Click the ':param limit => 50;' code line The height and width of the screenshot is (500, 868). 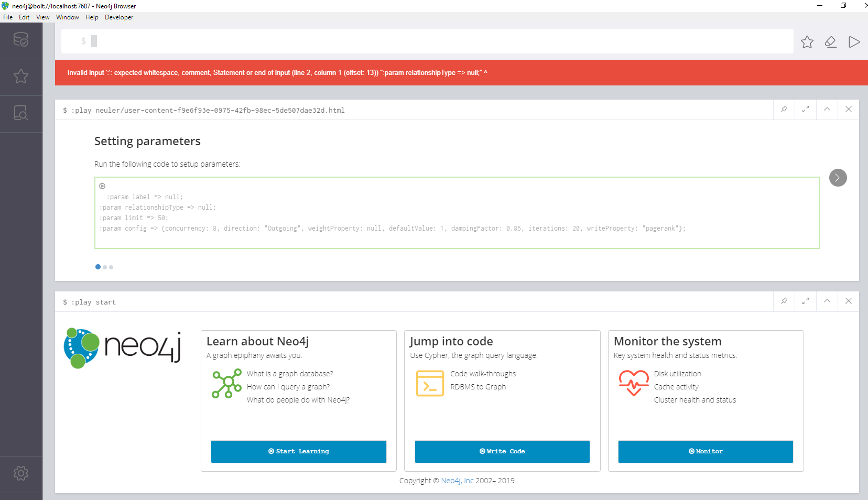coord(134,218)
